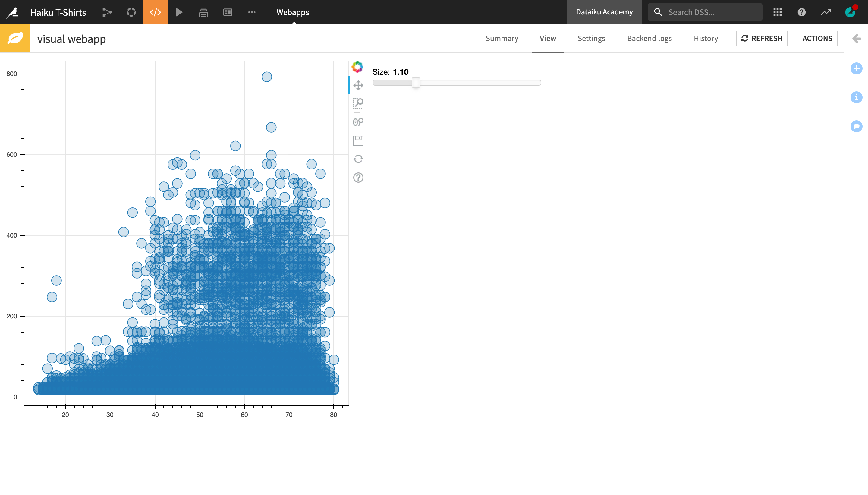Image resolution: width=868 pixels, height=495 pixels.
Task: Focus the Search DSS field
Action: pos(710,12)
